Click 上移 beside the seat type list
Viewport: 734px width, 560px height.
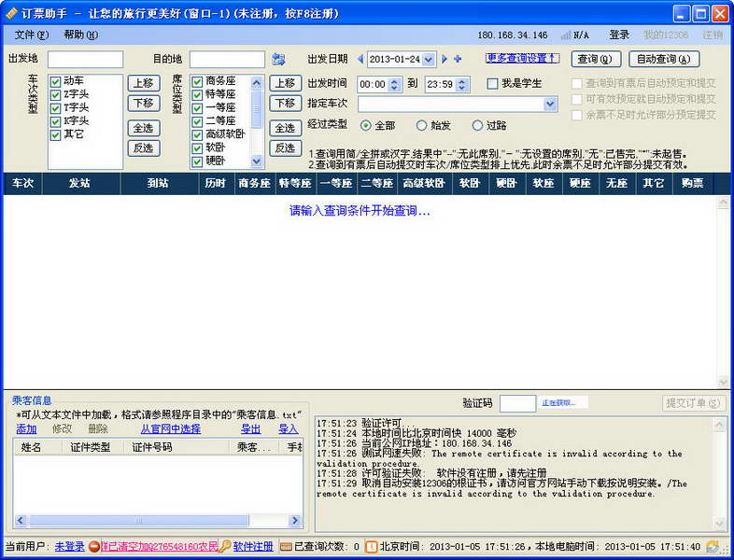click(x=285, y=83)
